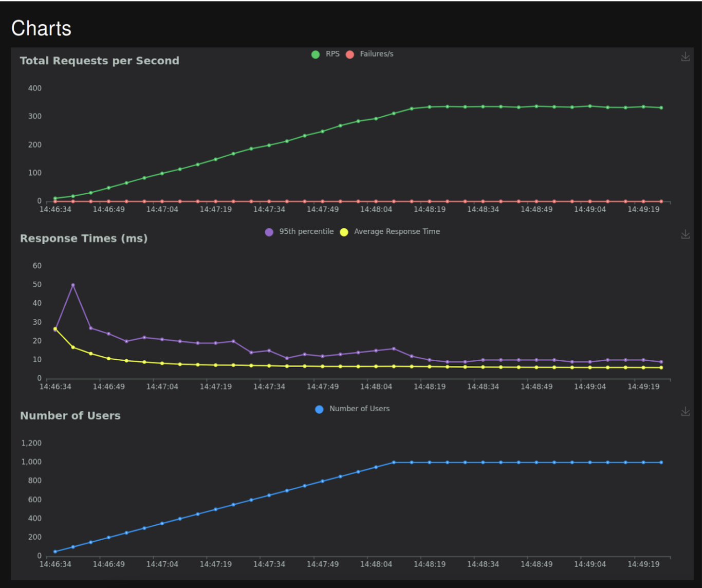Click 14:49:19 x-axis label in response times chart

[x=643, y=387]
